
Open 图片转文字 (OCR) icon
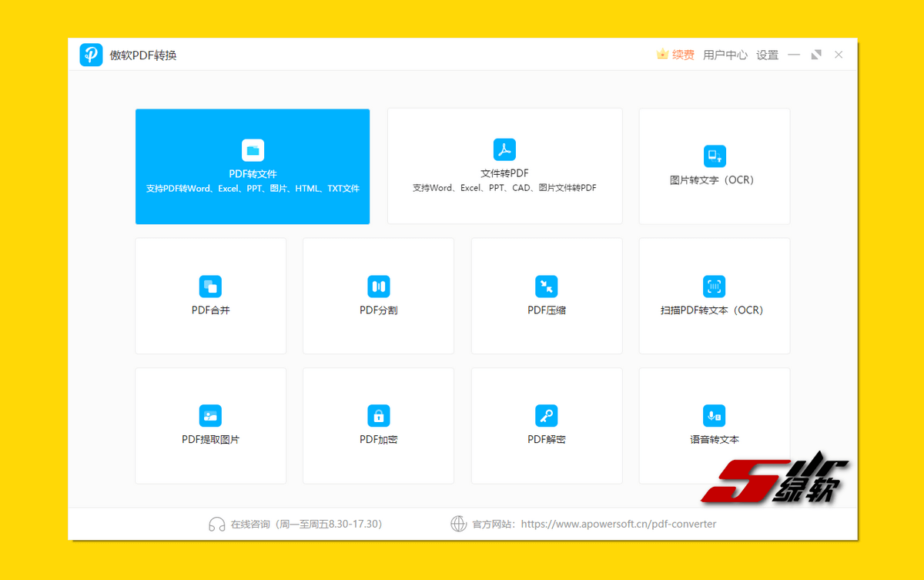[x=715, y=156]
